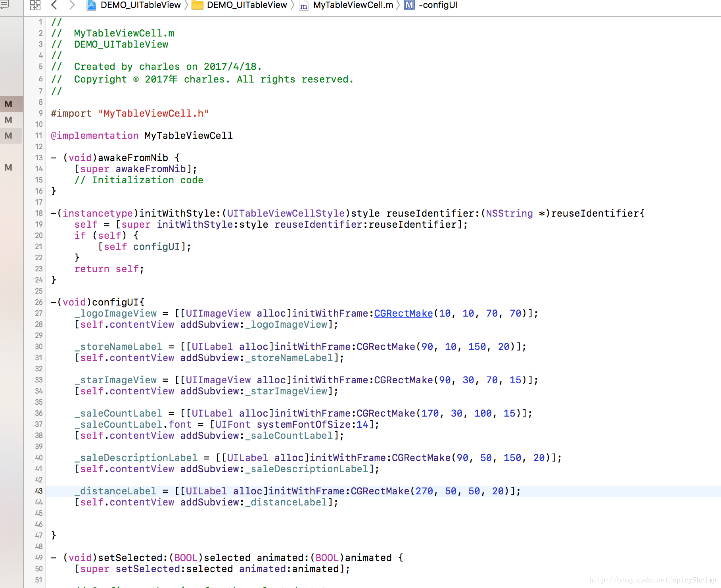This screenshot has width=721, height=588.
Task: Click class name MyTableViewCell on line 11
Action: 189,136
